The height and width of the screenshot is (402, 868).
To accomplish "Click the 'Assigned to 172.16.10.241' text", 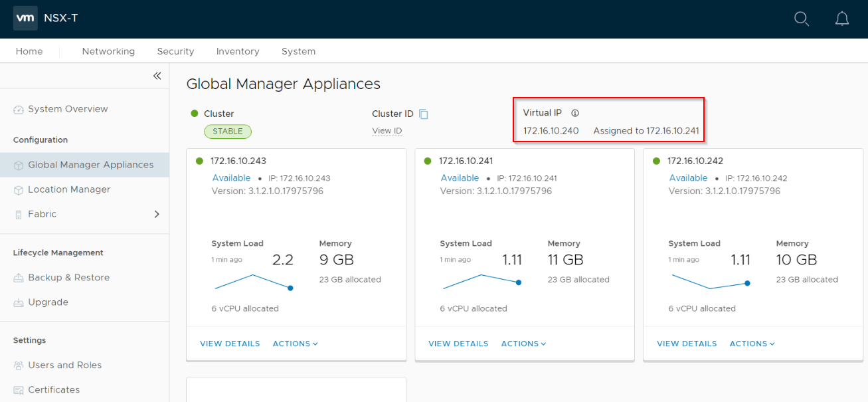I will [646, 131].
